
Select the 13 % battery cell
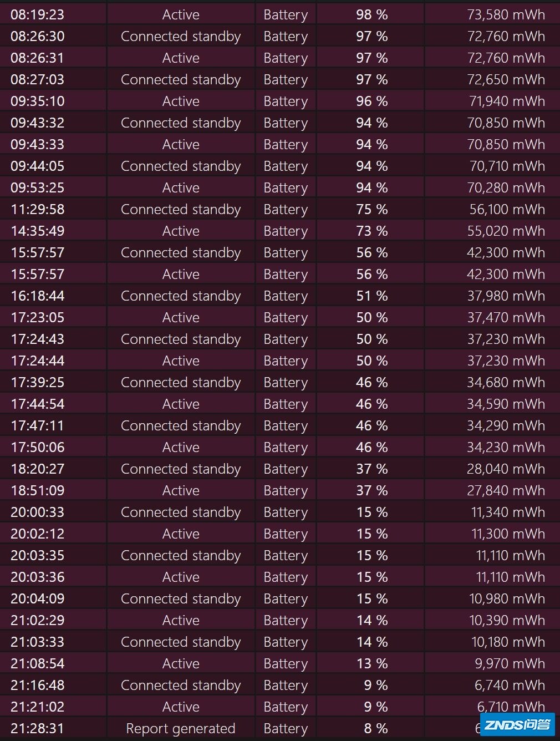(371, 664)
